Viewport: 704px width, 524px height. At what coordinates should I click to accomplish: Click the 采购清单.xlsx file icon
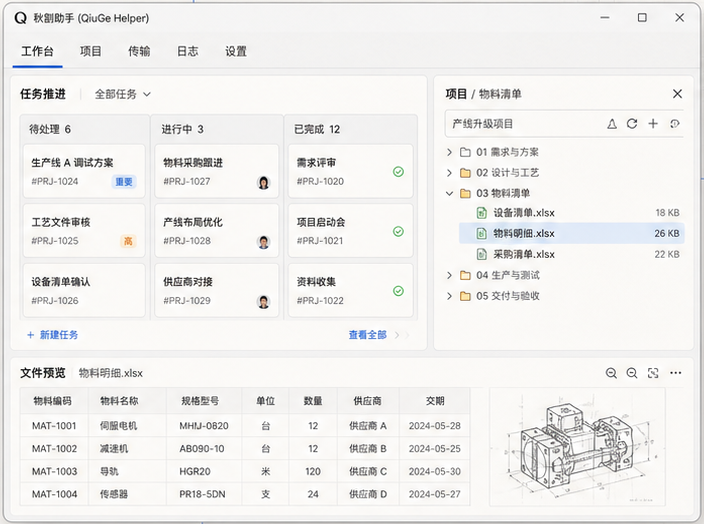pyautogui.click(x=481, y=254)
